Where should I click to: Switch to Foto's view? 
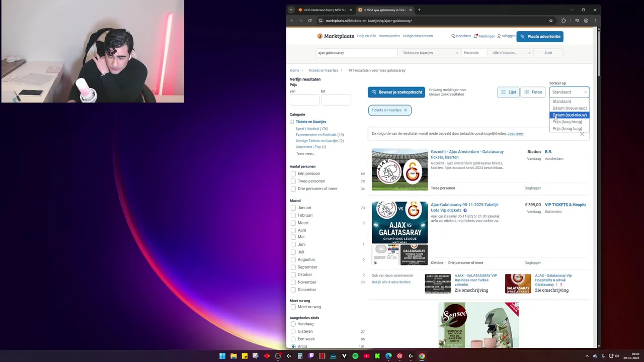click(x=533, y=92)
